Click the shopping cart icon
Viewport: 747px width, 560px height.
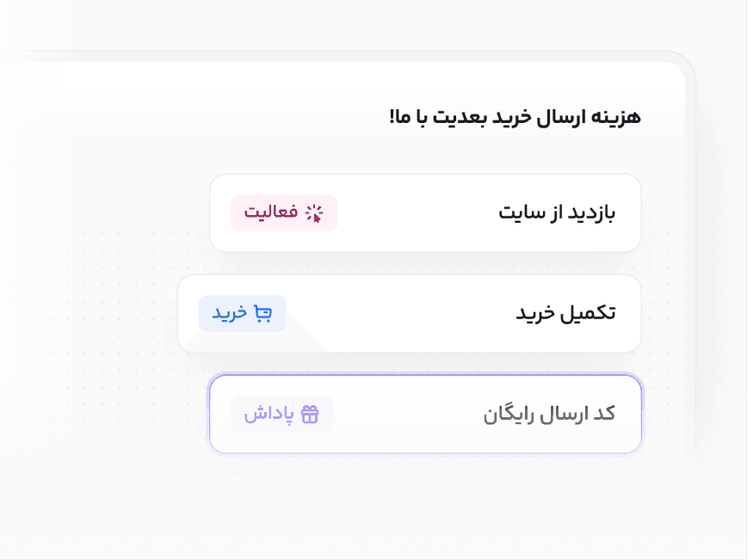(x=263, y=313)
